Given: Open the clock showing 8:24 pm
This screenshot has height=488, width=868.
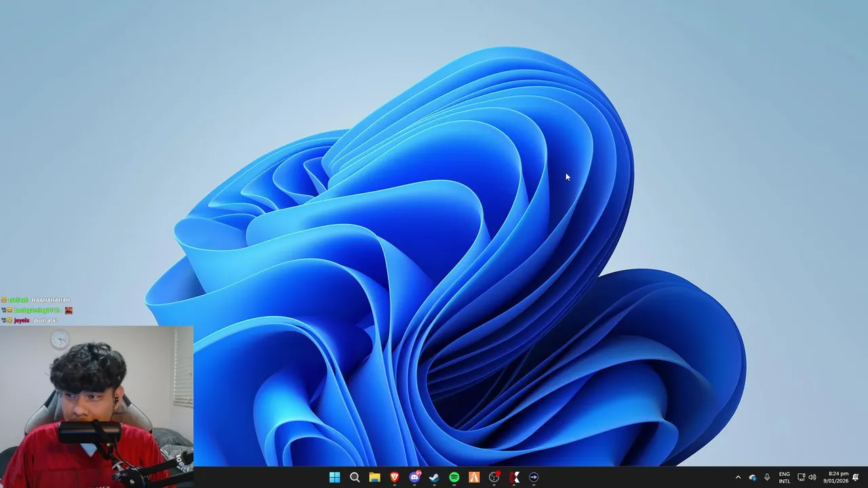Looking at the screenshot, I should click(x=835, y=477).
